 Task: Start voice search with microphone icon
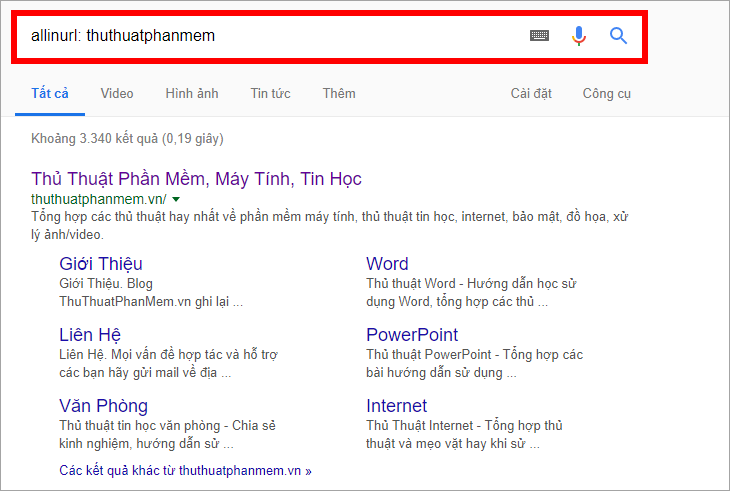click(579, 36)
